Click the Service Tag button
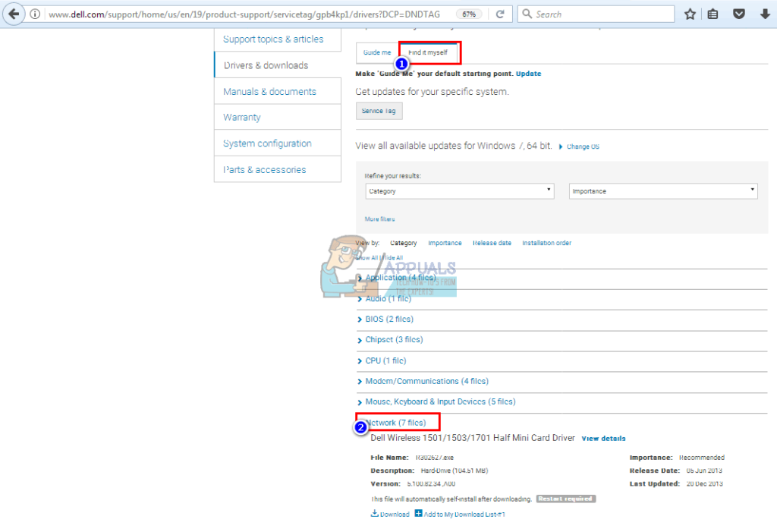 [379, 111]
